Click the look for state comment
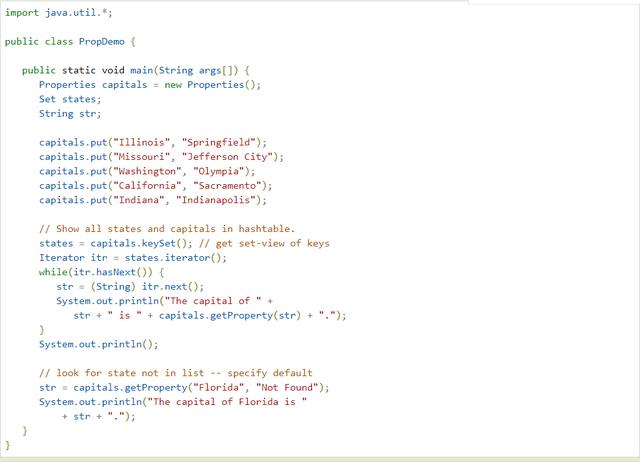The width and height of the screenshot is (640, 462). 175,372
